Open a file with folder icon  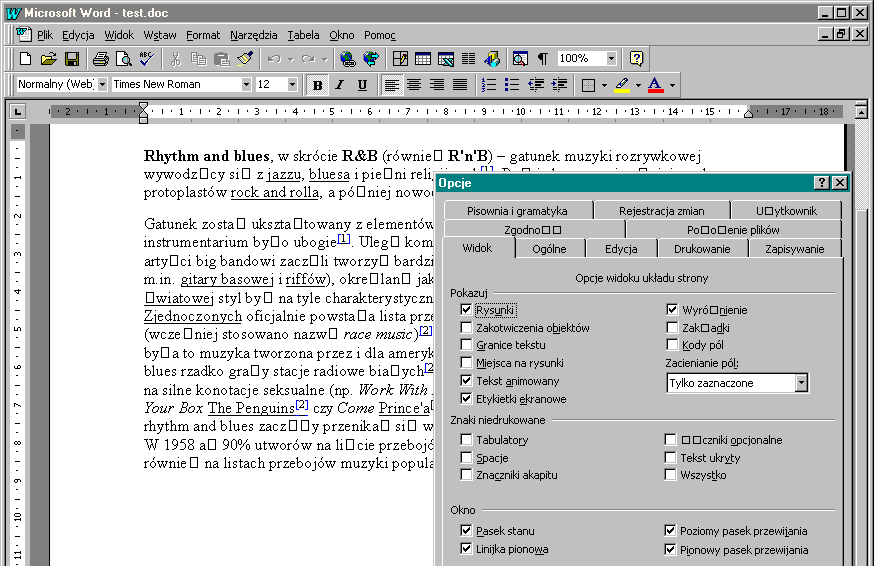(48, 59)
